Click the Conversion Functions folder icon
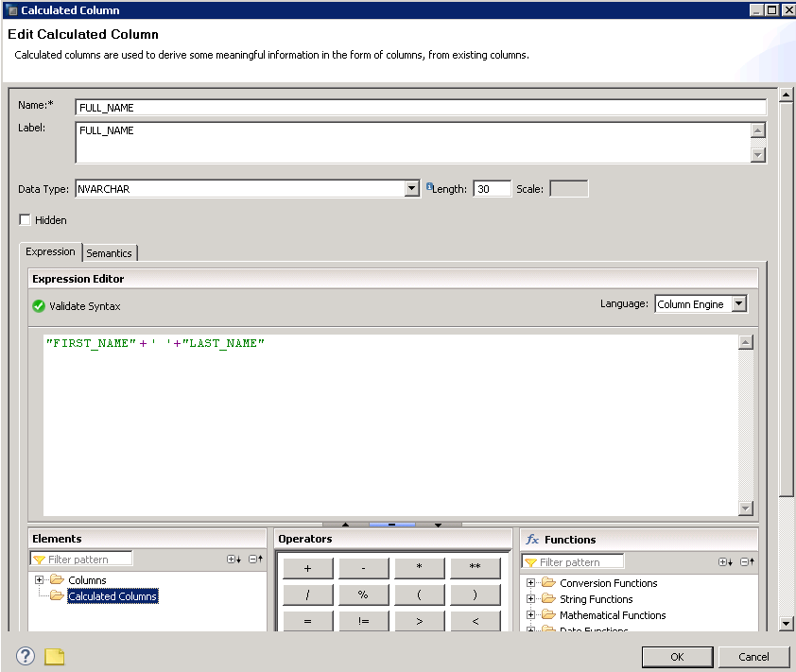Screen dimensions: 796x672 point(548,582)
